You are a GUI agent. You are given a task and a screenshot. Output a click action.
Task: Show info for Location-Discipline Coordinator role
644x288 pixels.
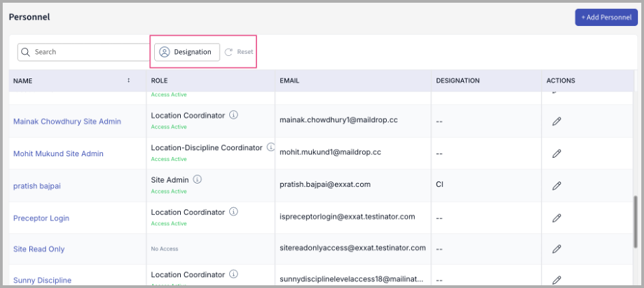pos(270,147)
